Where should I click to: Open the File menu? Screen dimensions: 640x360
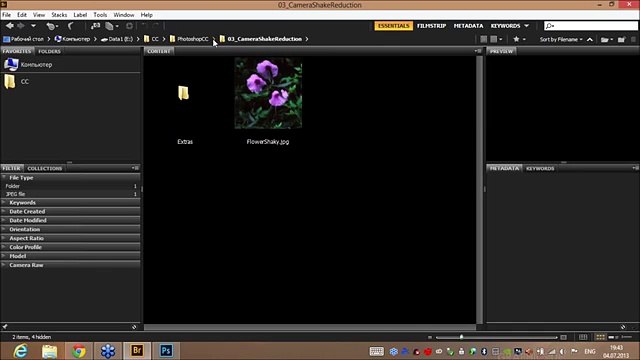(x=7, y=15)
